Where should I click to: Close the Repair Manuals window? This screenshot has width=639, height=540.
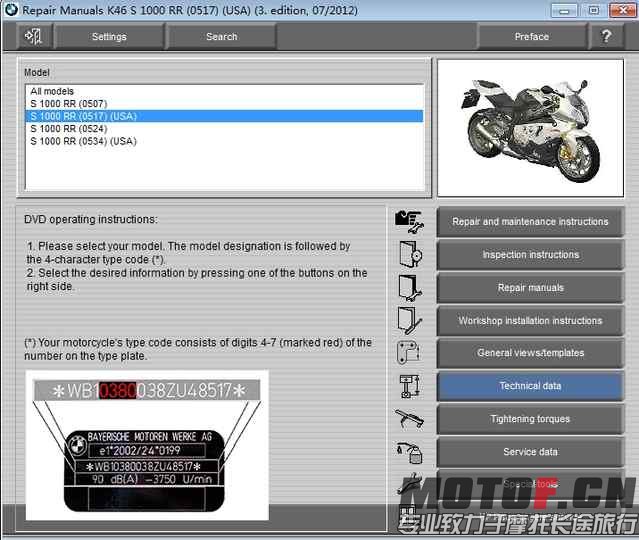click(x=622, y=10)
